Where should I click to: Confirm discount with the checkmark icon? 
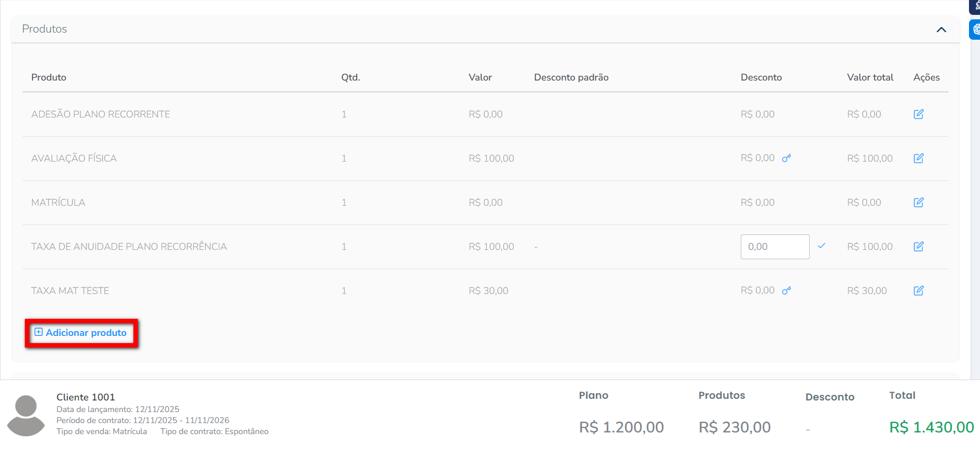(x=821, y=246)
